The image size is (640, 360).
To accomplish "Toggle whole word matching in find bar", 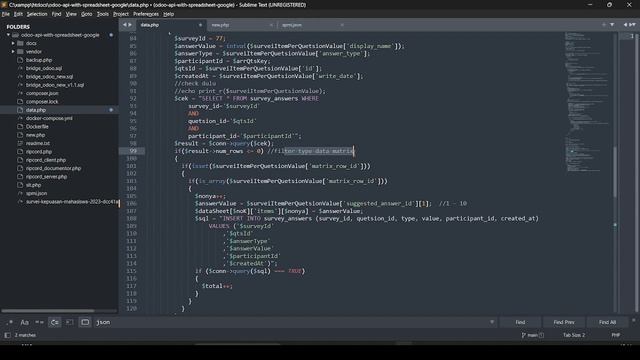I will tap(40, 322).
